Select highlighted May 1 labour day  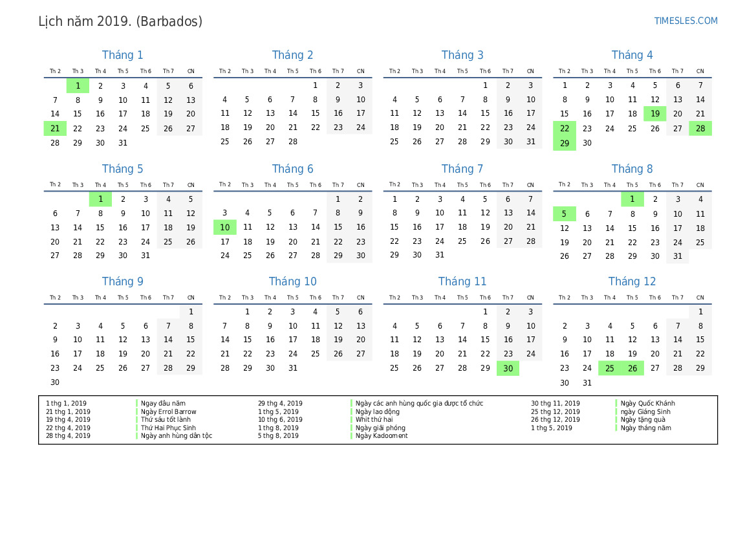(x=100, y=199)
